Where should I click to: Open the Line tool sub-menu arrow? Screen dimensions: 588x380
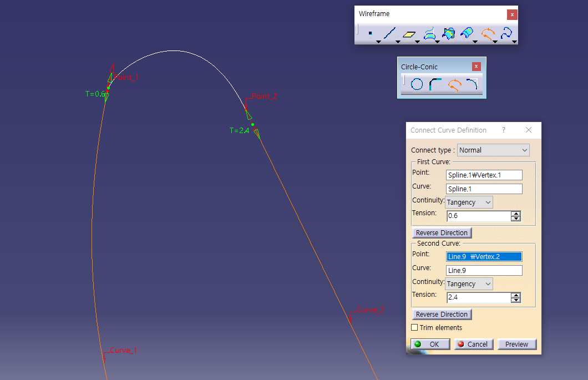[398, 42]
